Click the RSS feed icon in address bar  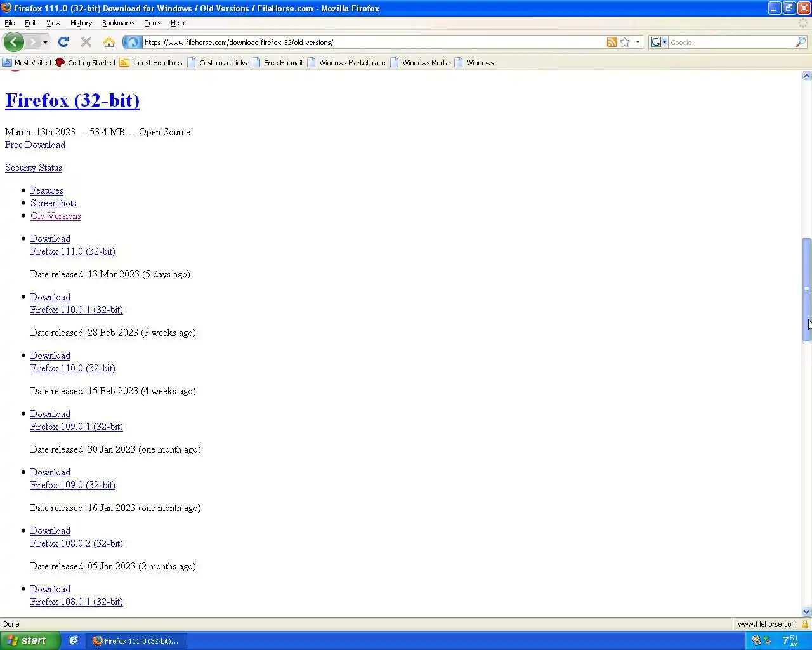[x=612, y=42]
